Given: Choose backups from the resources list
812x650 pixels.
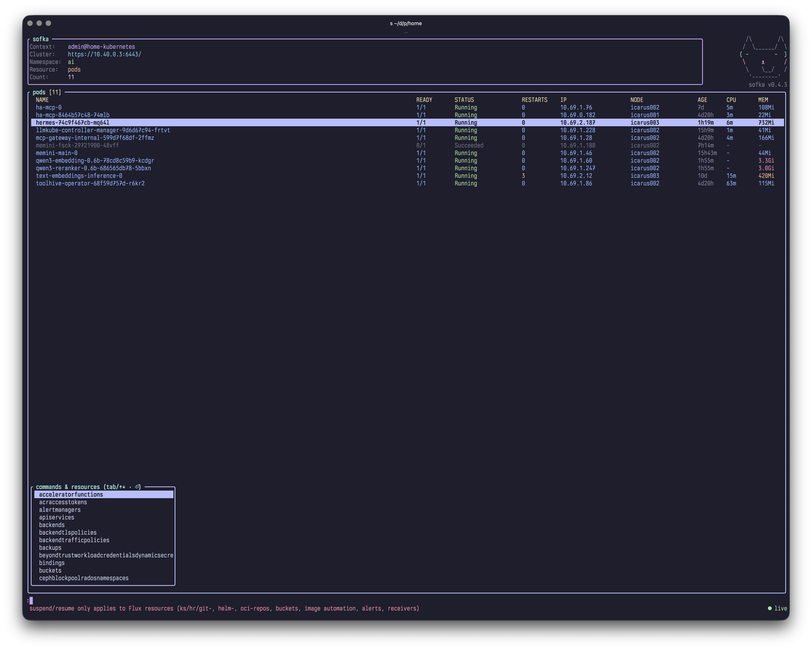Looking at the screenshot, I should pyautogui.click(x=104, y=548).
